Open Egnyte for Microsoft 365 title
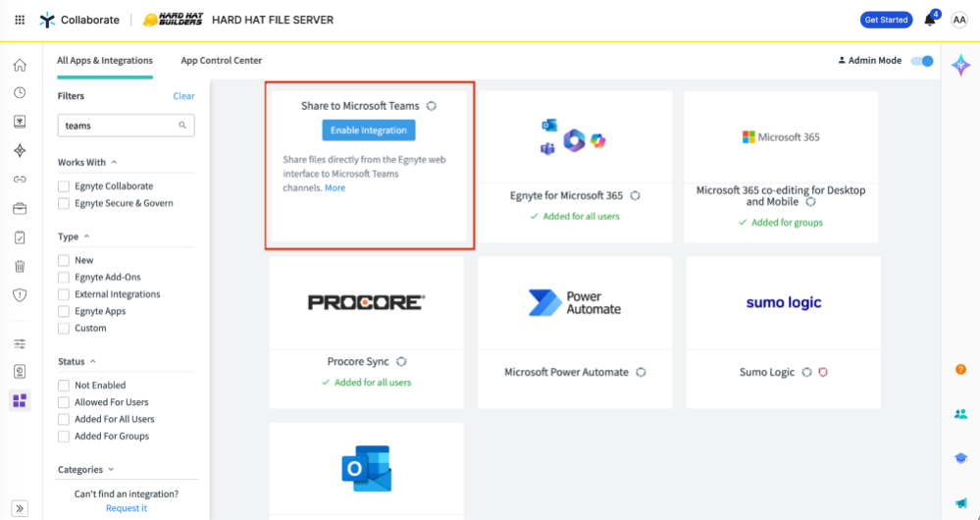Viewport: 980px width, 520px height. (566, 196)
